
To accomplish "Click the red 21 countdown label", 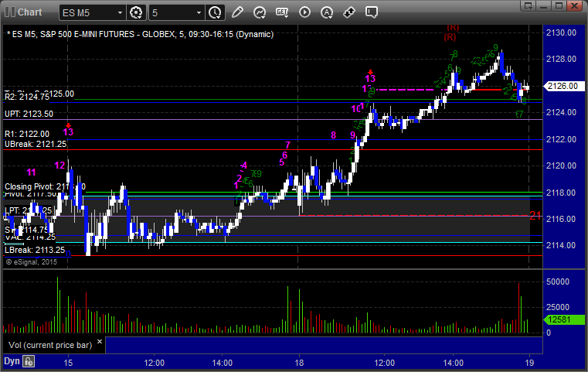I will tap(535, 216).
